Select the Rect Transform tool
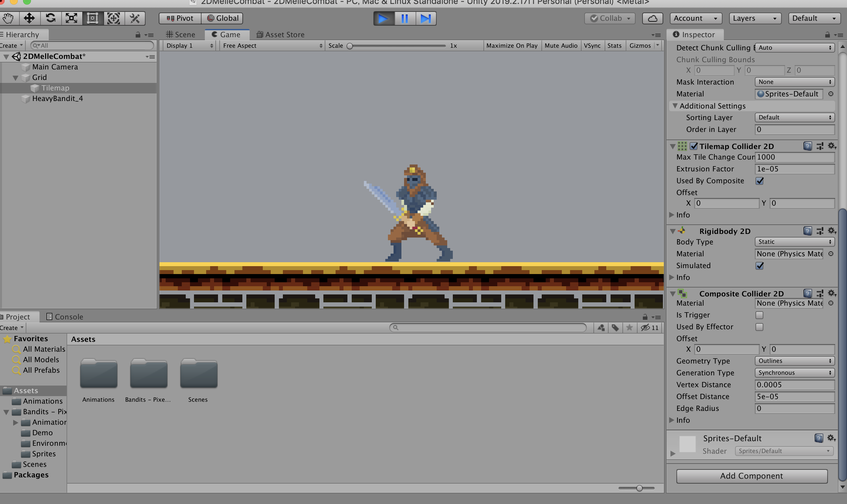 tap(93, 18)
